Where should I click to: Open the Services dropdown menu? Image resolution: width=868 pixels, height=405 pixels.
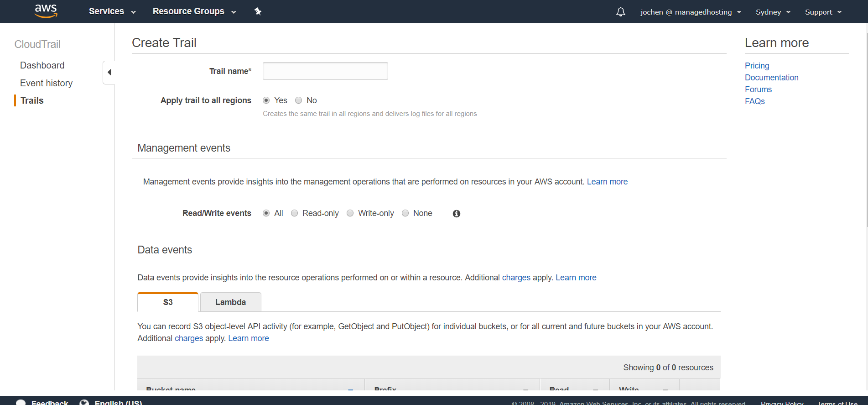click(112, 11)
